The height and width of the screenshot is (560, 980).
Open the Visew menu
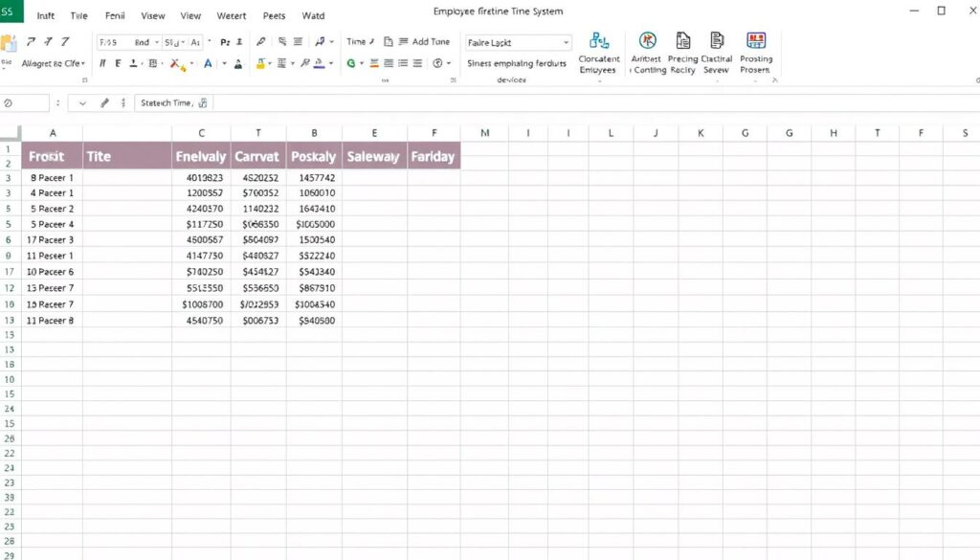tap(152, 15)
